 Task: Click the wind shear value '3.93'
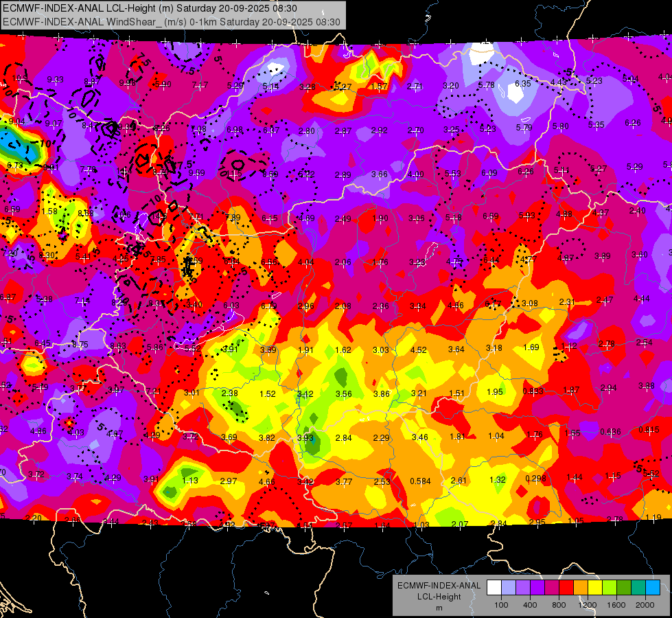point(305,438)
